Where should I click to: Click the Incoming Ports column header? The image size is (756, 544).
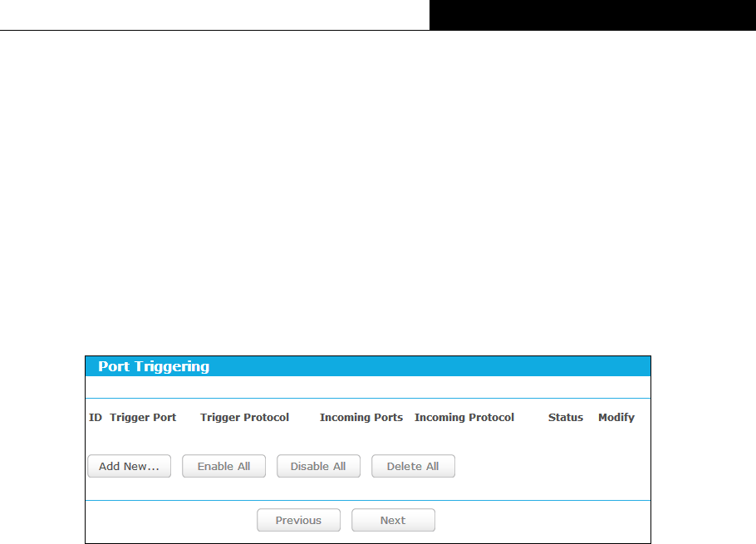pos(361,417)
